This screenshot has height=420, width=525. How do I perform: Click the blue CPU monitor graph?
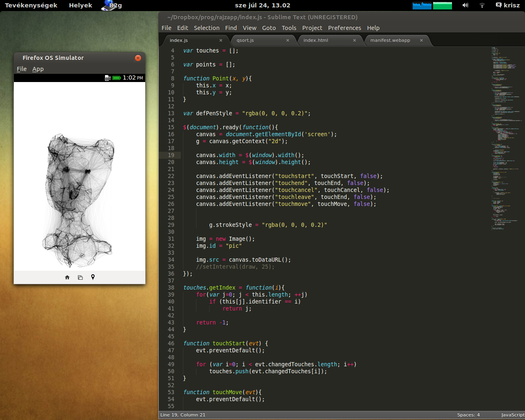[422, 5]
